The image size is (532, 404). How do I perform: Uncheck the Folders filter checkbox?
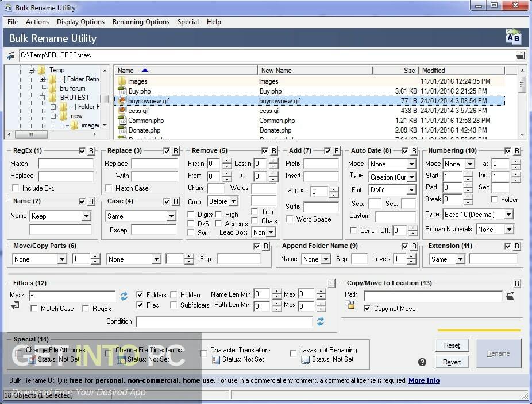[x=140, y=294]
